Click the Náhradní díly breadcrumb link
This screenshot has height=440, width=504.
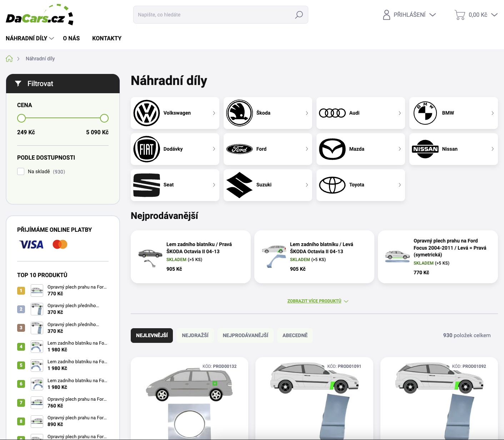40,59
